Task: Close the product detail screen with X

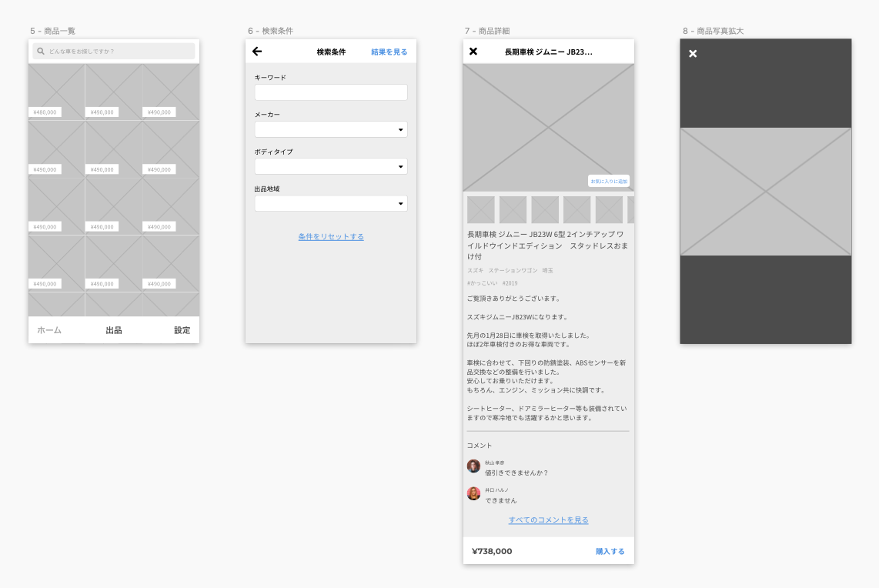Action: 473,52
